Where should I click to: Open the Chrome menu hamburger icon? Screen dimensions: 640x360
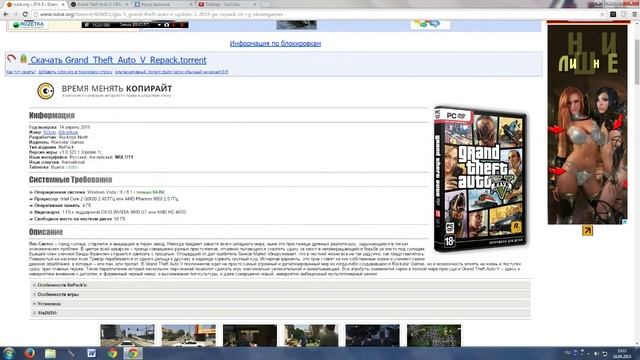coord(635,14)
